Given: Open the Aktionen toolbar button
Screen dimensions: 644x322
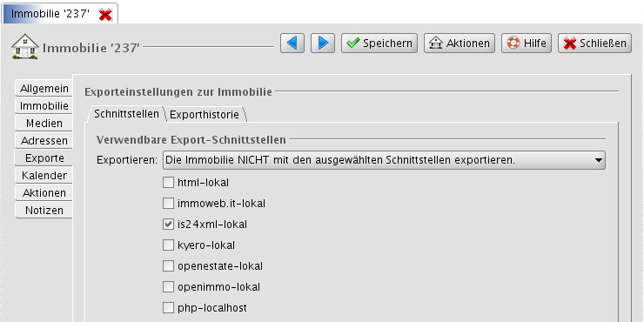Looking at the screenshot, I should pos(460,44).
